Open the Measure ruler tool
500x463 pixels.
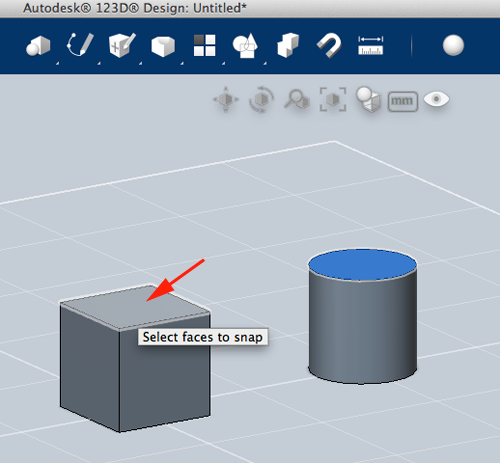coord(371,45)
